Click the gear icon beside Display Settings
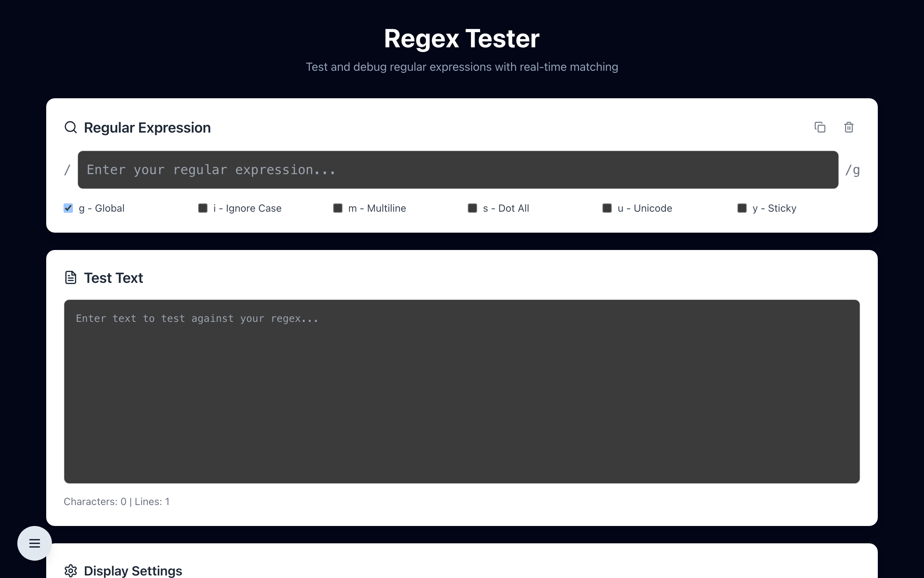Image resolution: width=924 pixels, height=578 pixels. [71, 571]
